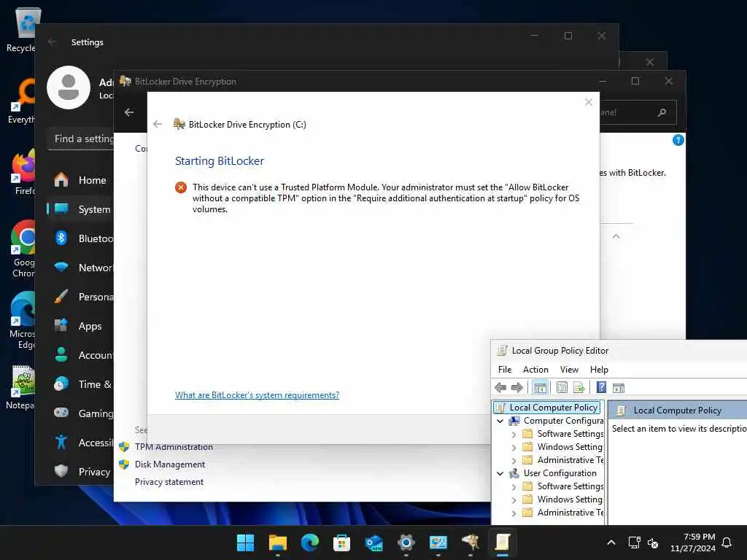This screenshot has height=560, width=747.
Task: Click back arrow in Settings window
Action: click(x=53, y=42)
